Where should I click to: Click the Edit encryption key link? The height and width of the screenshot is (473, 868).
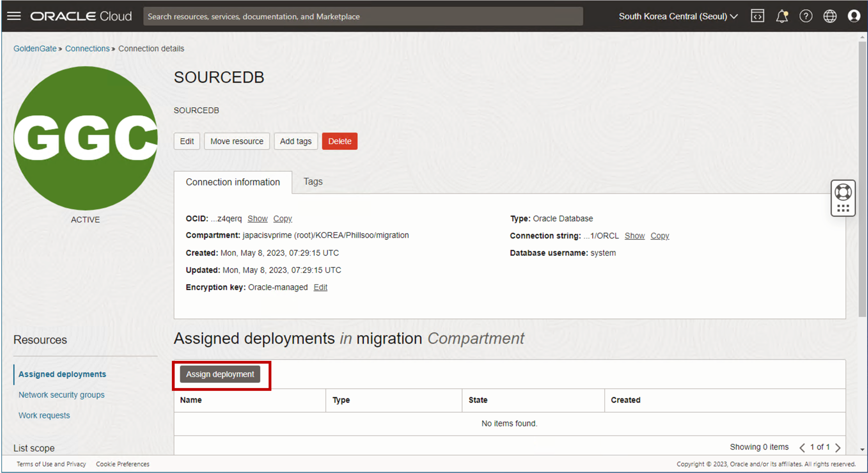(x=321, y=287)
